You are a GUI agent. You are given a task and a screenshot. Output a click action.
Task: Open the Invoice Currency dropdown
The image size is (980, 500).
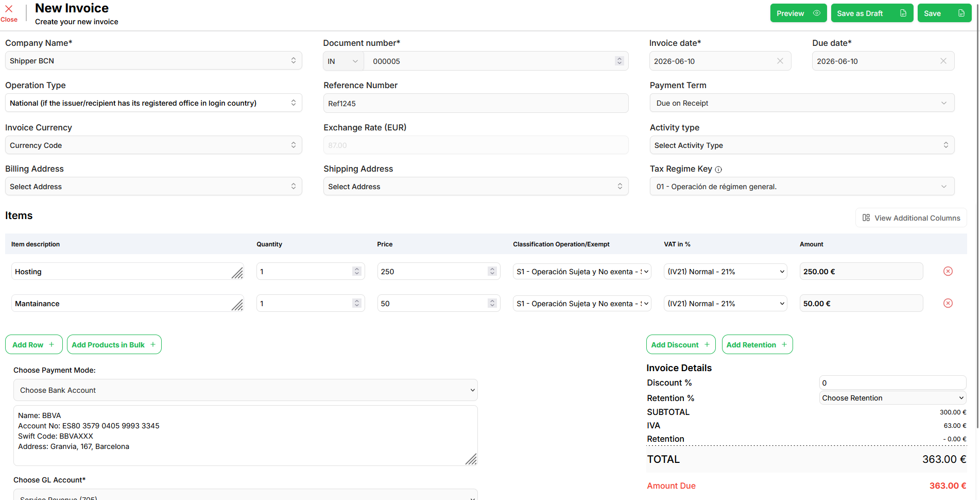[153, 145]
